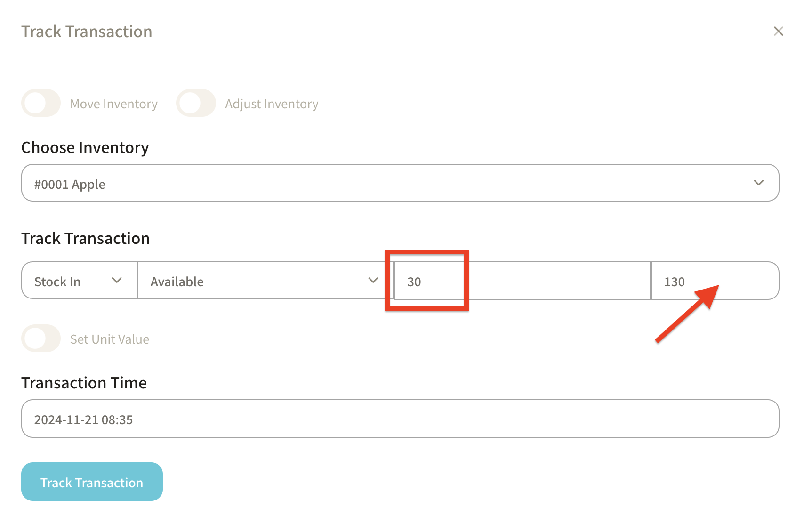This screenshot has height=532, width=804.
Task: Click the Adjust Inventory label text
Action: tap(272, 104)
